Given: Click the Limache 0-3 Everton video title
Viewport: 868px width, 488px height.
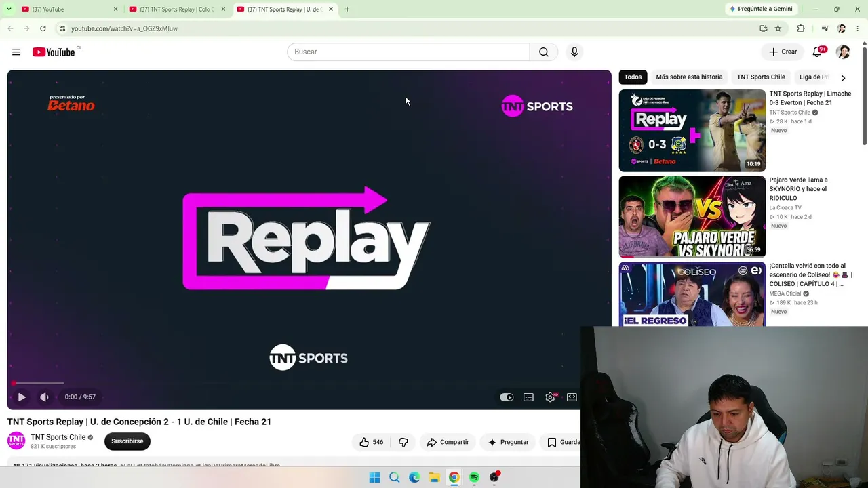Looking at the screenshot, I should coord(810,98).
